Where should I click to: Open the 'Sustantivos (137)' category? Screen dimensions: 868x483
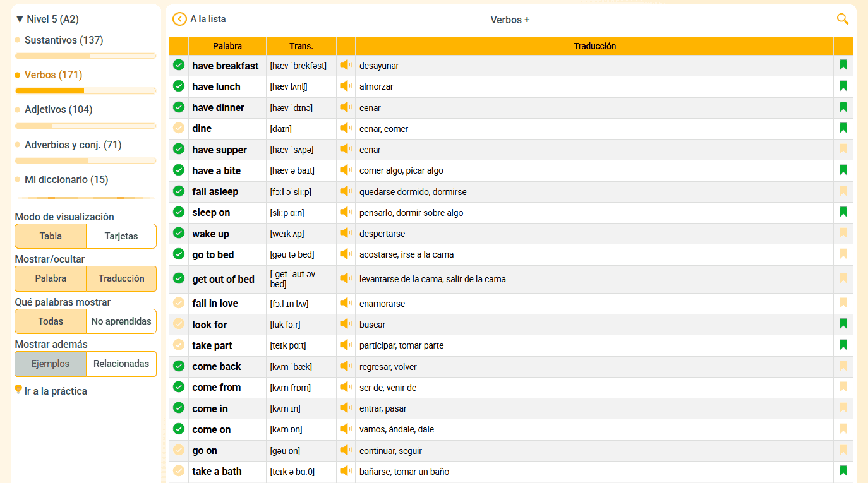pyautogui.click(x=64, y=40)
